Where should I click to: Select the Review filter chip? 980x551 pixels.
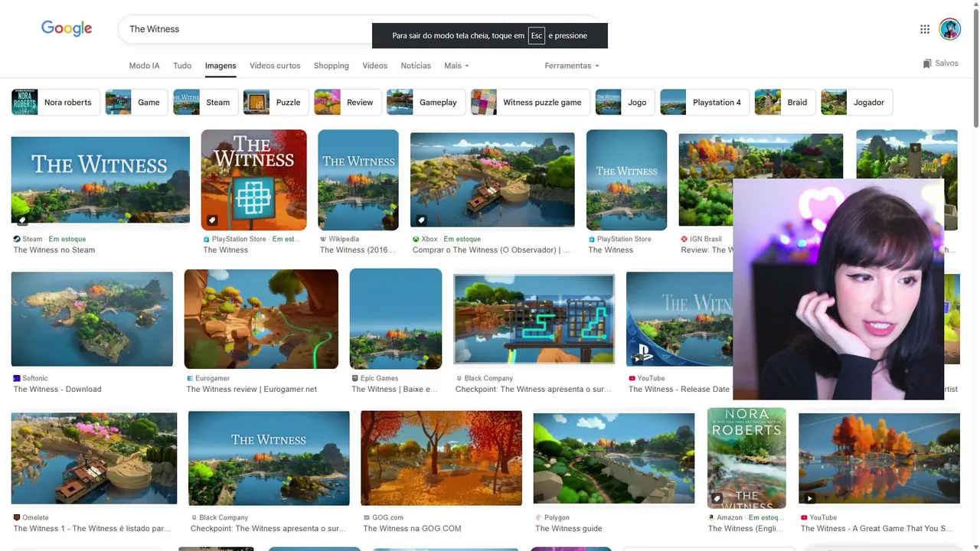(348, 102)
